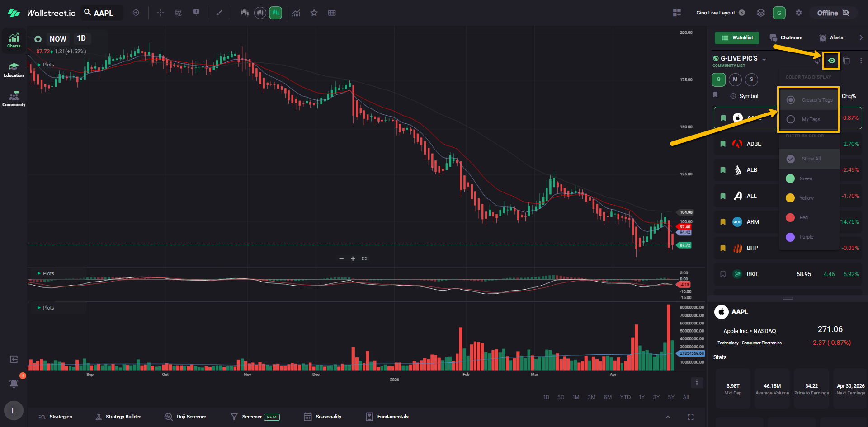Click the favorites star icon in toolbar
Viewport: 868px width, 427px height.
[x=314, y=13]
